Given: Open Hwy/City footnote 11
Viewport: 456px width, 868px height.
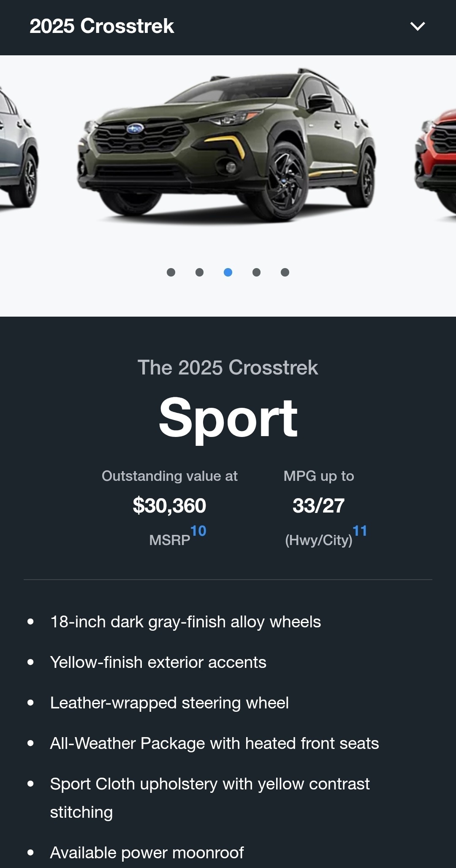Looking at the screenshot, I should [x=360, y=531].
